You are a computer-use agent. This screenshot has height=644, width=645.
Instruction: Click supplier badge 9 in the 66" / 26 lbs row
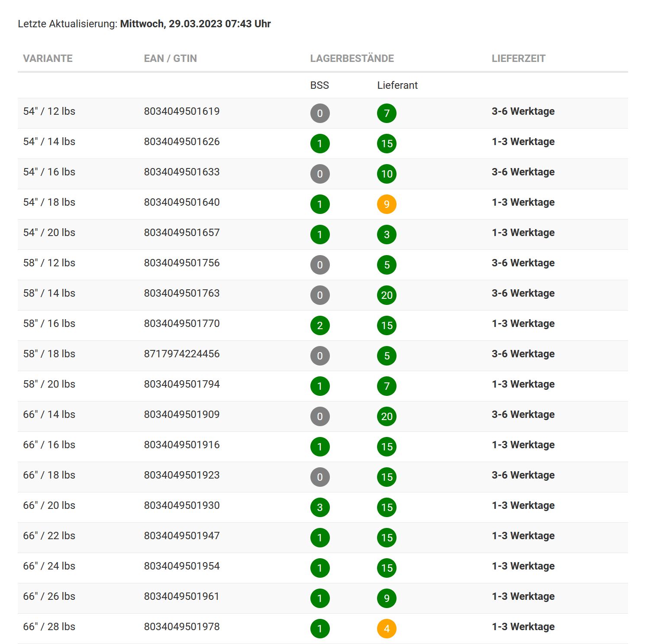point(387,598)
